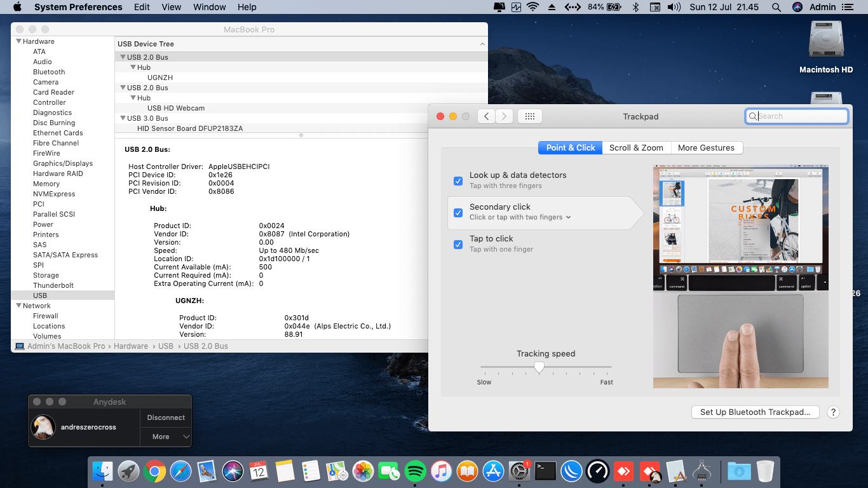Disable Look up & data detectors
Viewport: 868px width, 488px height.
458,181
